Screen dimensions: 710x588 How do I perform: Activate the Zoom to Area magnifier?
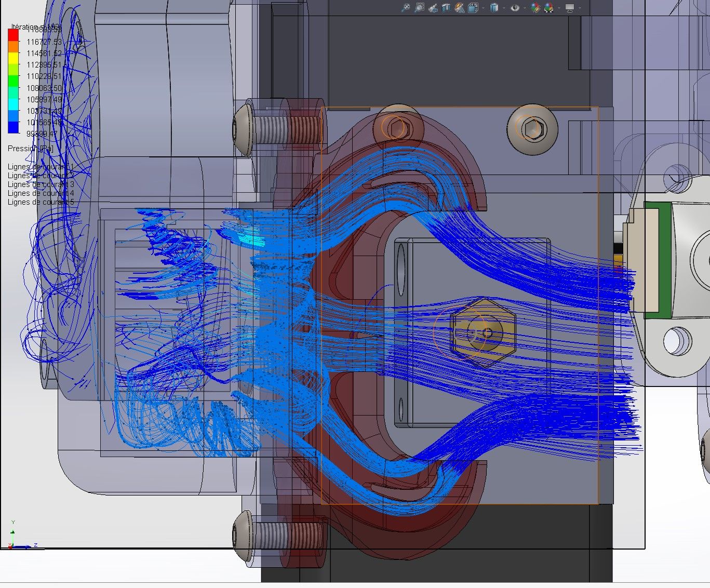[x=419, y=8]
